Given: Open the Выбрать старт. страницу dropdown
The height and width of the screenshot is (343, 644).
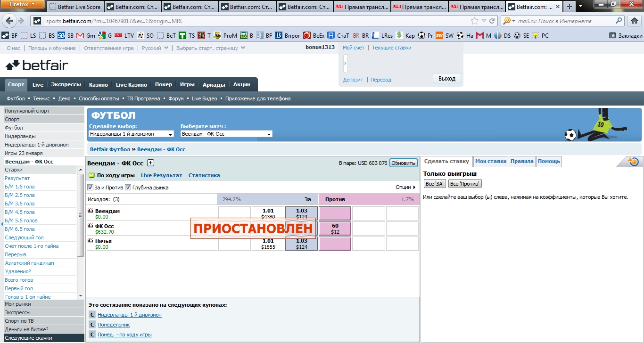Looking at the screenshot, I should [211, 48].
